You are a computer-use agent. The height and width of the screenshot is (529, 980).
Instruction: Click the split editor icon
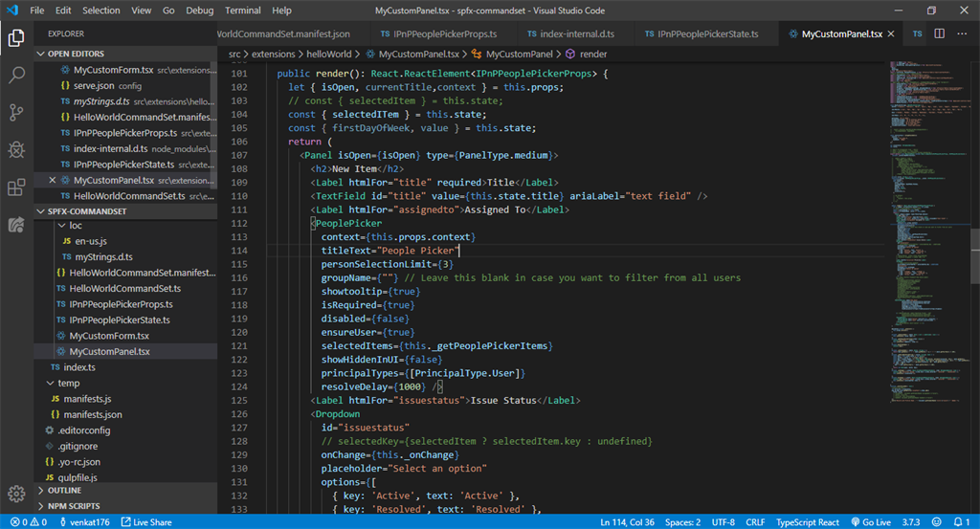click(x=939, y=33)
